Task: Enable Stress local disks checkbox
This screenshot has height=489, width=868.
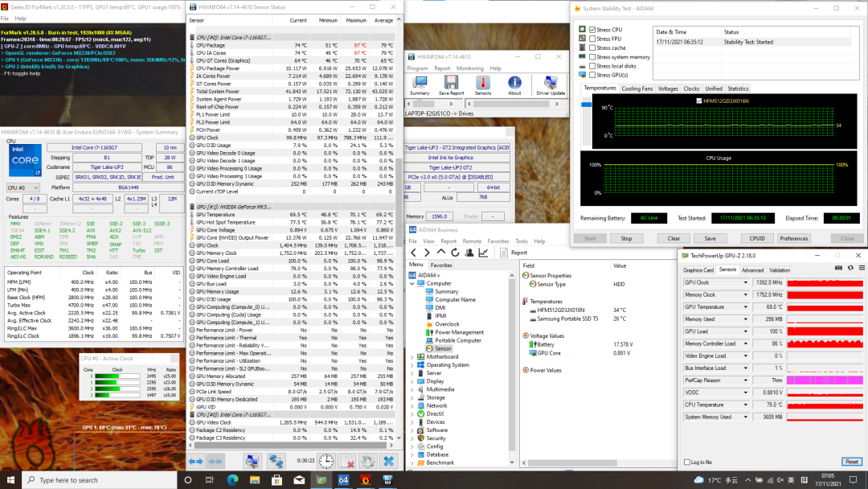Action: [x=592, y=66]
